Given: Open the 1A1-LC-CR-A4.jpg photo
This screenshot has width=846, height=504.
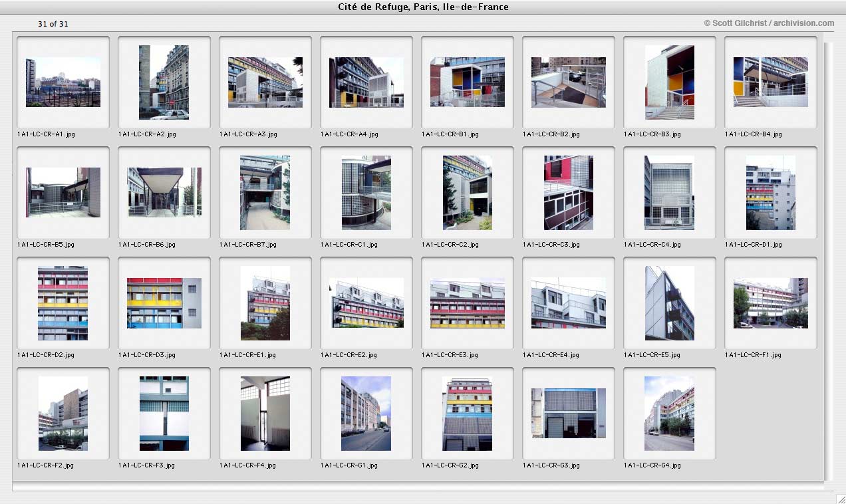Looking at the screenshot, I should (x=366, y=82).
